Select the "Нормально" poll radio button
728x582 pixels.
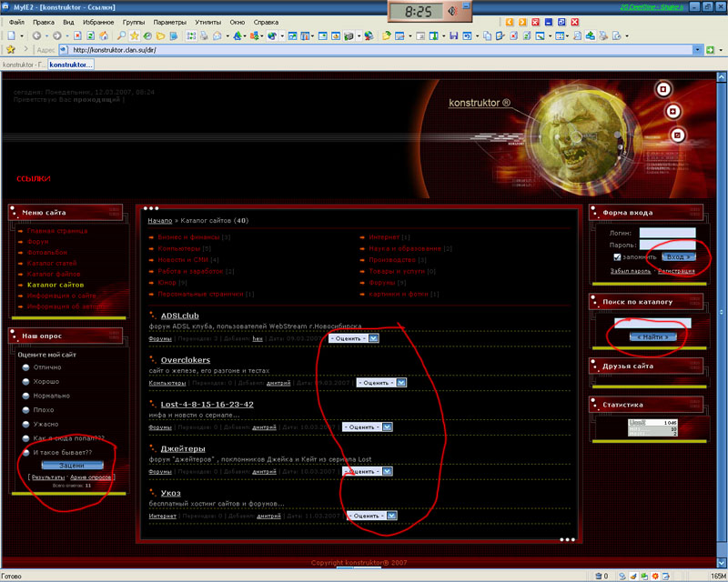pyautogui.click(x=23, y=395)
